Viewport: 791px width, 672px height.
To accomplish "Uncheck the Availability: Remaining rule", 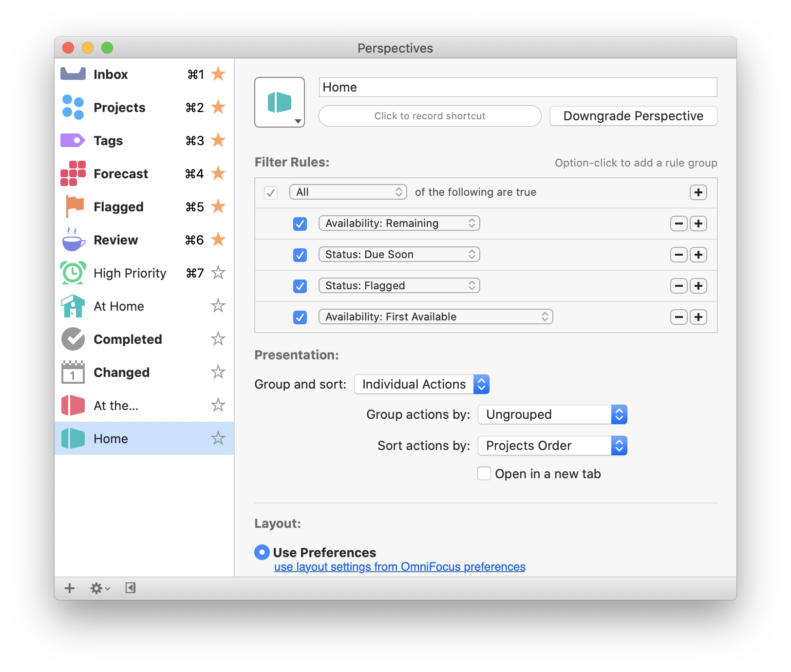I will coord(300,224).
